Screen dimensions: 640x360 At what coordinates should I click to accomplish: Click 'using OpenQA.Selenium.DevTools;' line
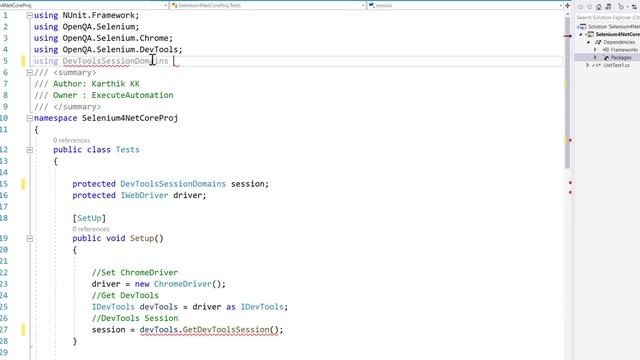tap(108, 49)
